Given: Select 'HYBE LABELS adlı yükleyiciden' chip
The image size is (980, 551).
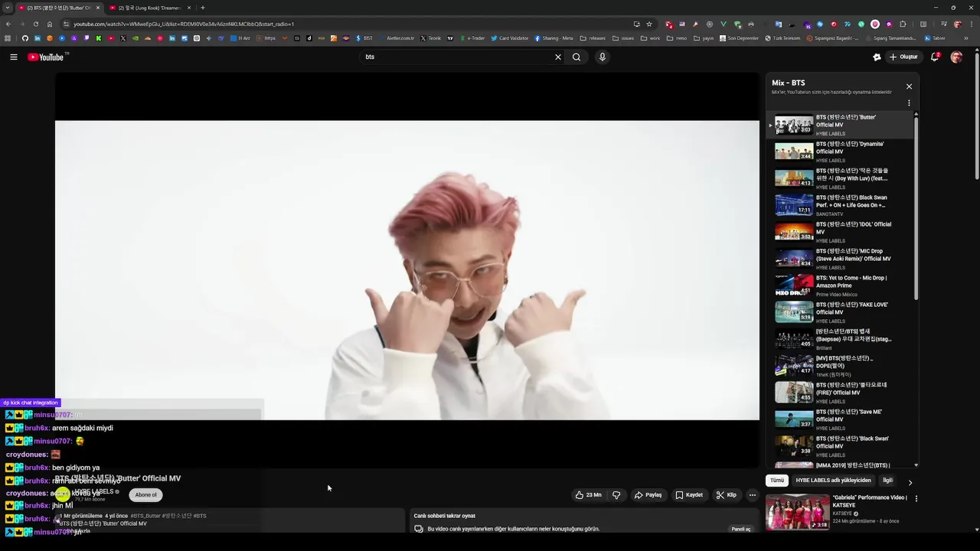Looking at the screenshot, I should click(833, 481).
